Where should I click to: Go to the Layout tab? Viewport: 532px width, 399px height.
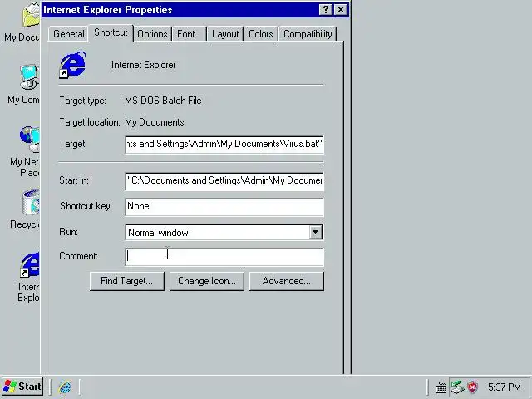[x=225, y=34]
